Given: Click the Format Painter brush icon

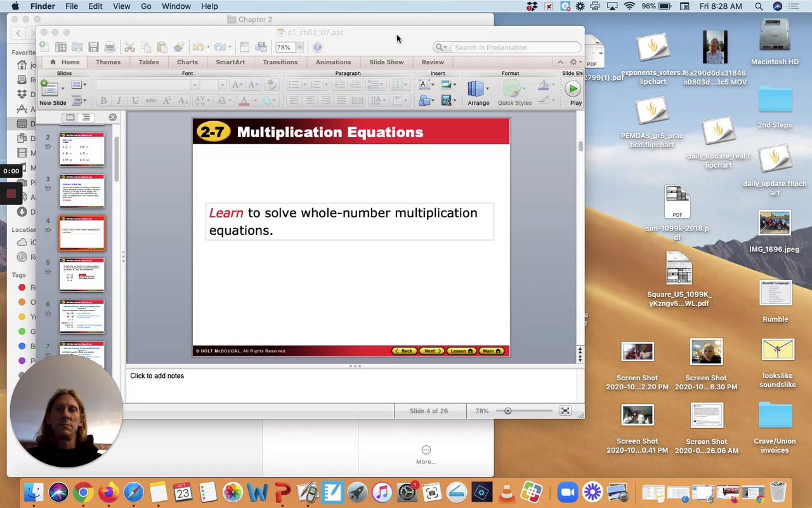Looking at the screenshot, I should 178,47.
